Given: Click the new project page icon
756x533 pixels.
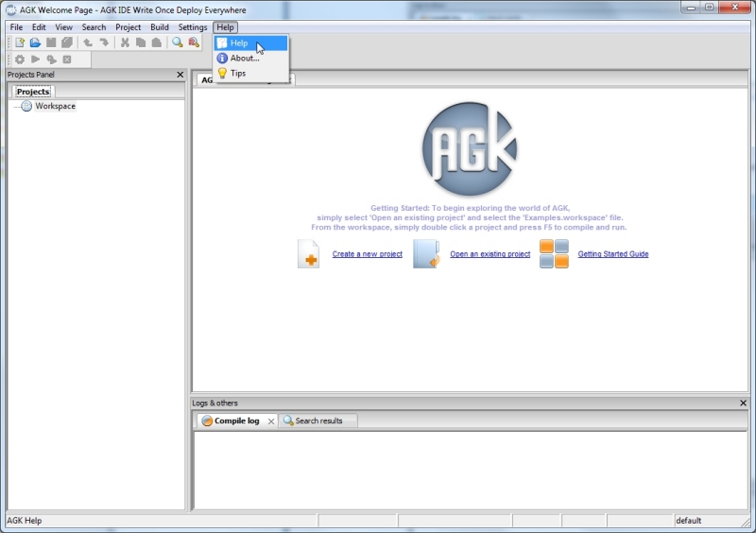Looking at the screenshot, I should (x=309, y=253).
